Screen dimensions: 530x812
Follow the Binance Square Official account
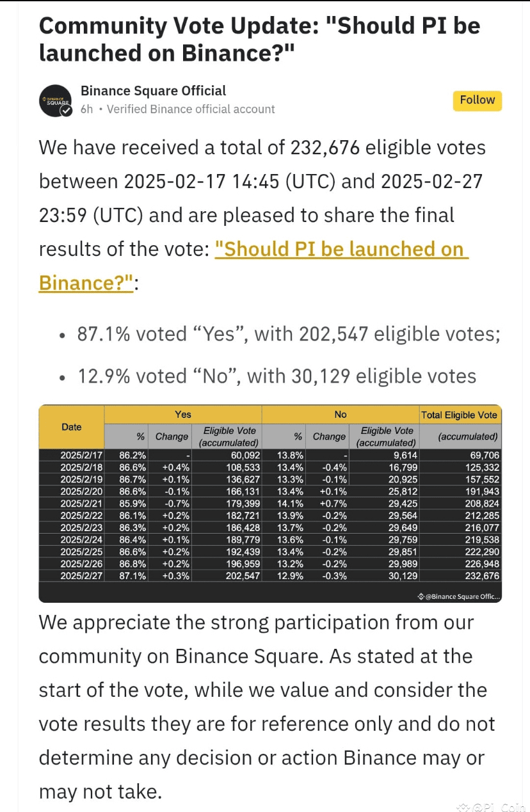pos(477,100)
